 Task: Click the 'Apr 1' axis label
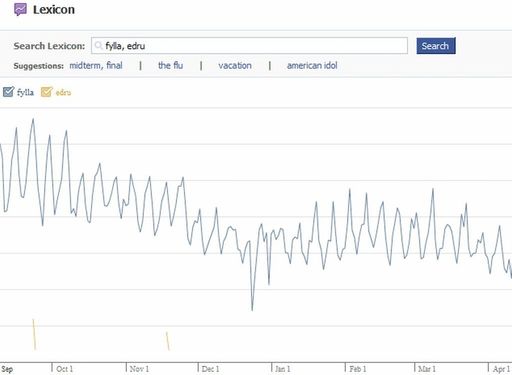tap(501, 369)
